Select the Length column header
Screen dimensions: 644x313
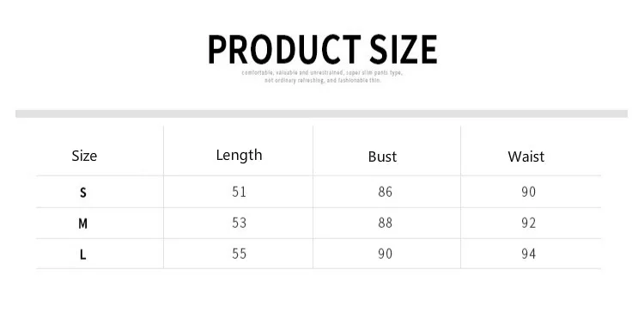click(239, 156)
